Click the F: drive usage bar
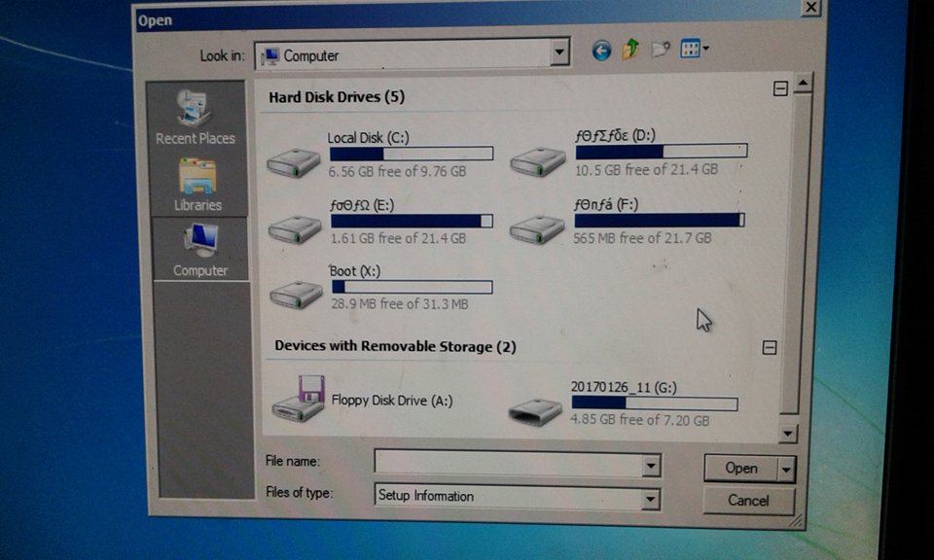The image size is (934, 560). tap(660, 220)
